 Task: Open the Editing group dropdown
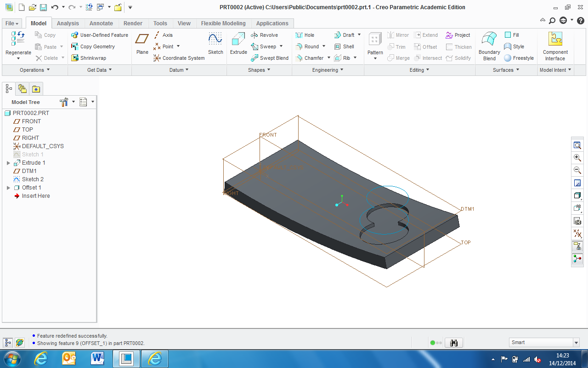420,70
